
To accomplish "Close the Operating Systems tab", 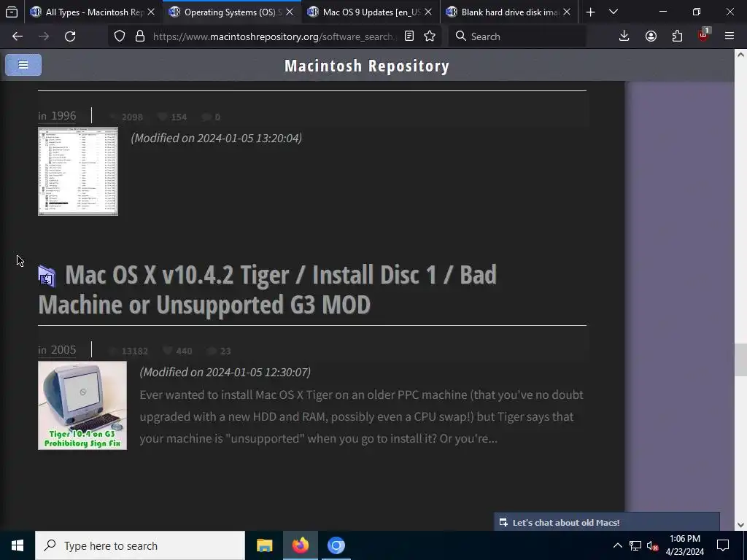I will coord(290,12).
